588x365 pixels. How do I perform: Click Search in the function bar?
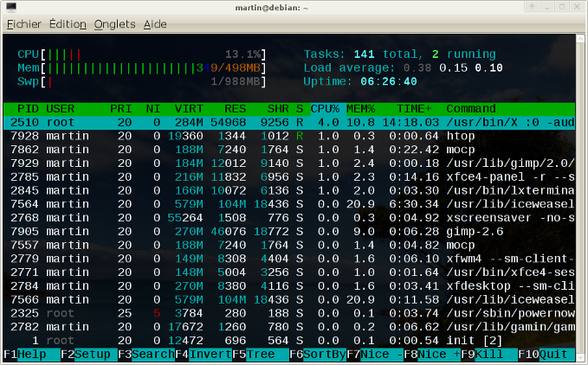tap(152, 354)
